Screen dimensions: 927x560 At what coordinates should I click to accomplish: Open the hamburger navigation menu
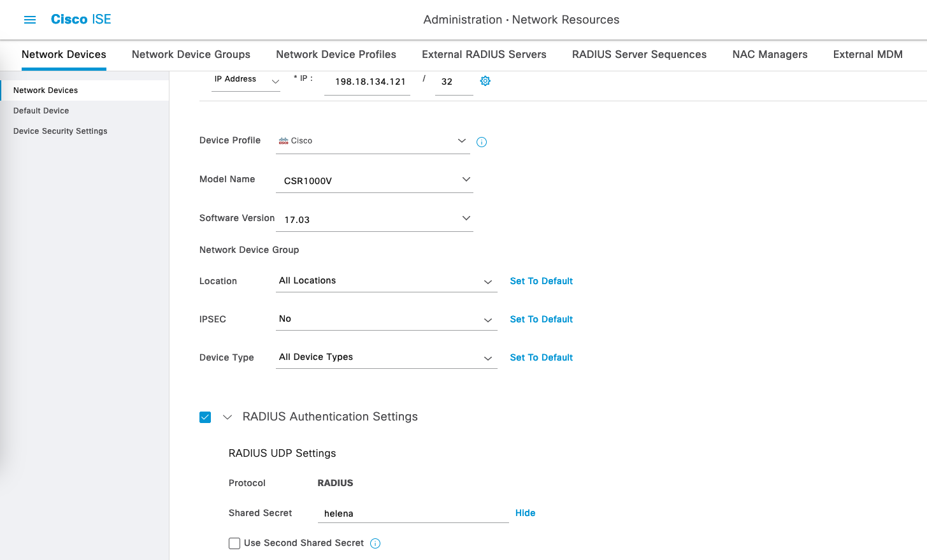(x=30, y=20)
